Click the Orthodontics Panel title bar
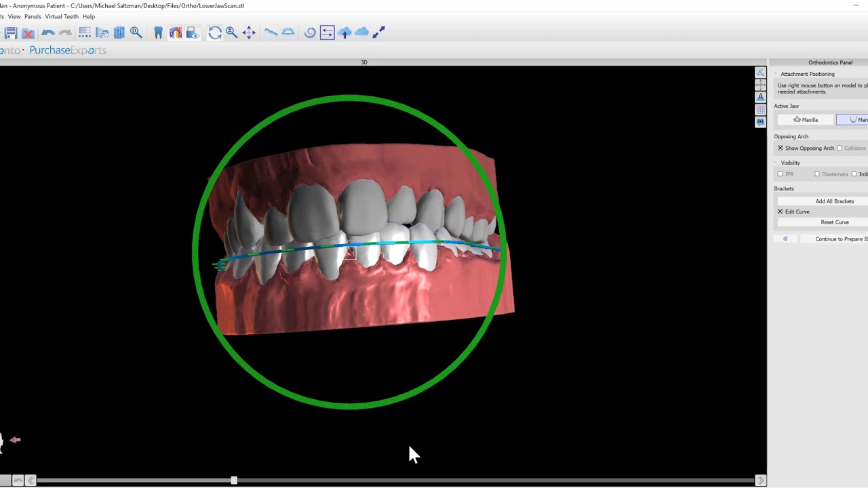Viewport: 868px width, 488px height. (x=818, y=62)
